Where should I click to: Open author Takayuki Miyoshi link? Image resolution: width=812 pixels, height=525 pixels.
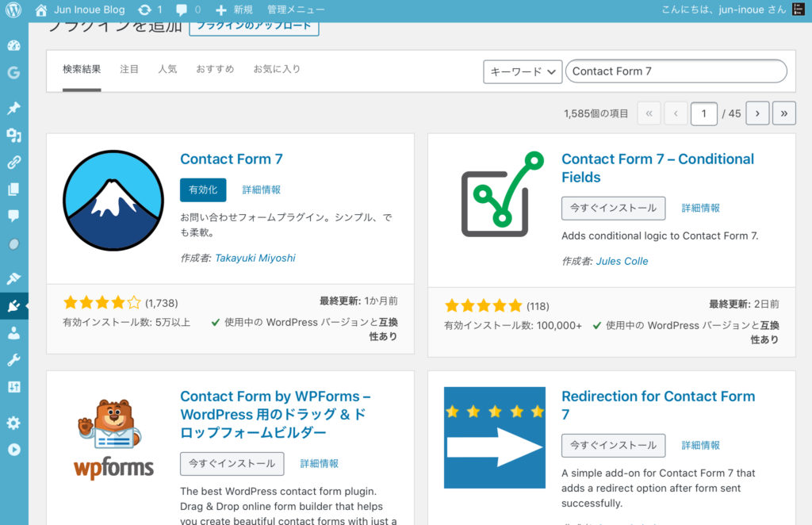point(255,258)
